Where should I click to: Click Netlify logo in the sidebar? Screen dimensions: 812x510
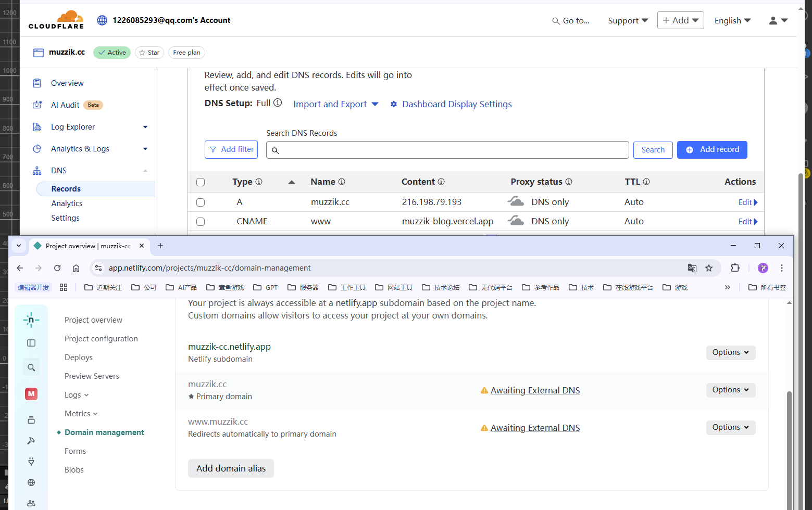click(x=31, y=320)
